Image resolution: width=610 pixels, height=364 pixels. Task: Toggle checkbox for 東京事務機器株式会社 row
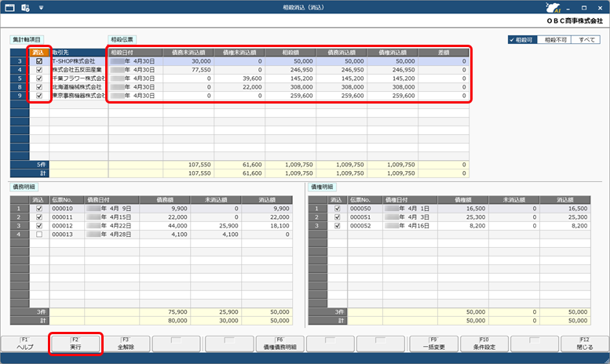(x=39, y=95)
